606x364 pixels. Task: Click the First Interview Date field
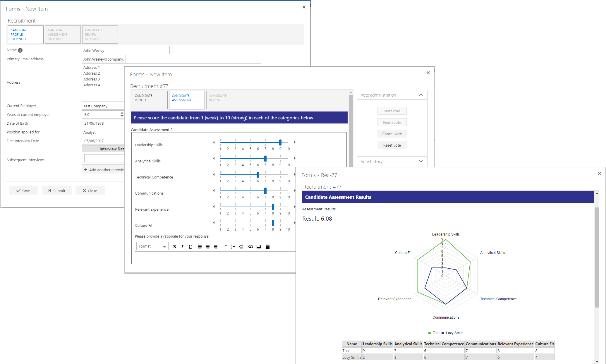[x=103, y=141]
